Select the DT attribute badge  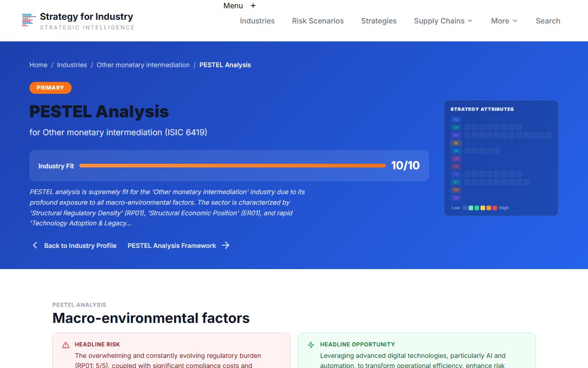pos(456,182)
